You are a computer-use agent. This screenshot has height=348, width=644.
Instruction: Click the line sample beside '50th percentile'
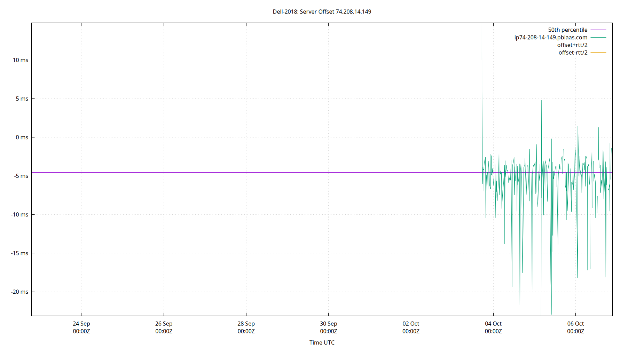598,30
